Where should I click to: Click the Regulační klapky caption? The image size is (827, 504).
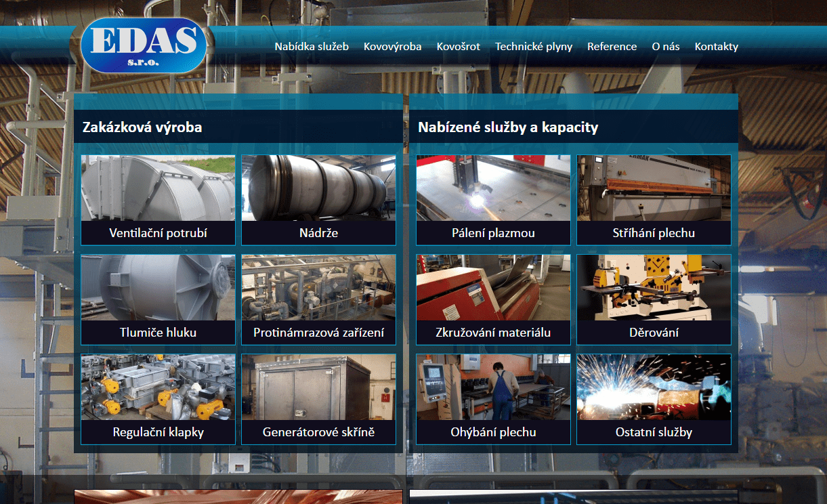click(x=158, y=432)
